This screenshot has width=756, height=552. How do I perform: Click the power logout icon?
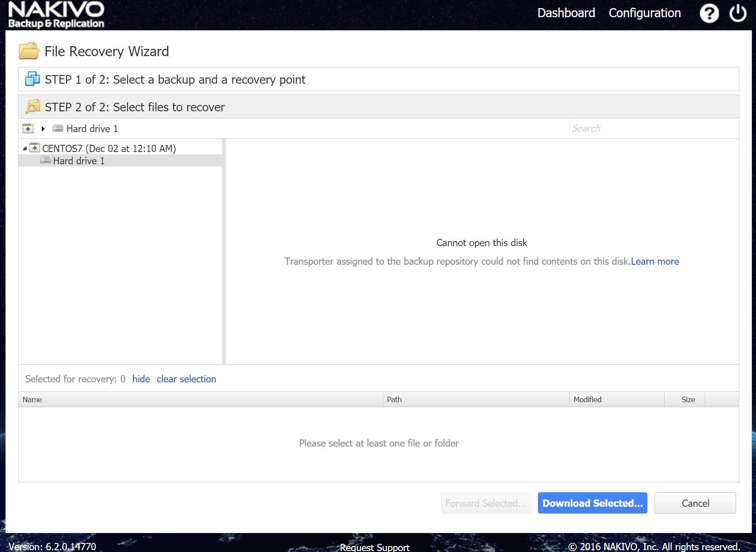[737, 14]
